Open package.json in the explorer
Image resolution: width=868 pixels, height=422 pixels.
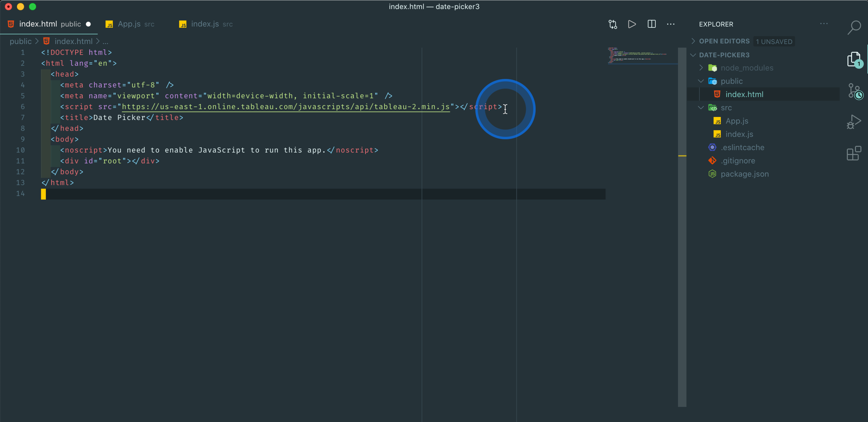click(744, 174)
